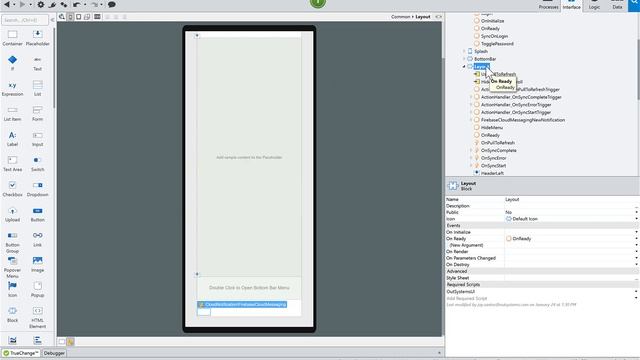Image resolution: width=640 pixels, height=360 pixels.
Task: Expand the BottomBar tree node
Action: (464, 59)
